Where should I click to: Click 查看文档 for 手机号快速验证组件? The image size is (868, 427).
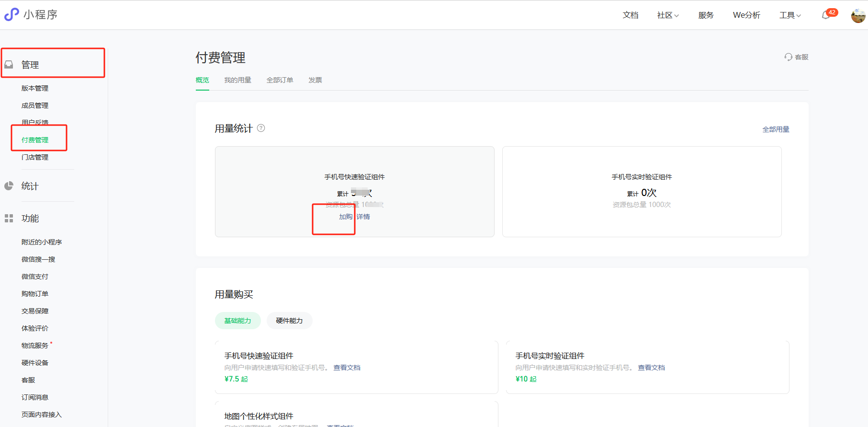(347, 368)
